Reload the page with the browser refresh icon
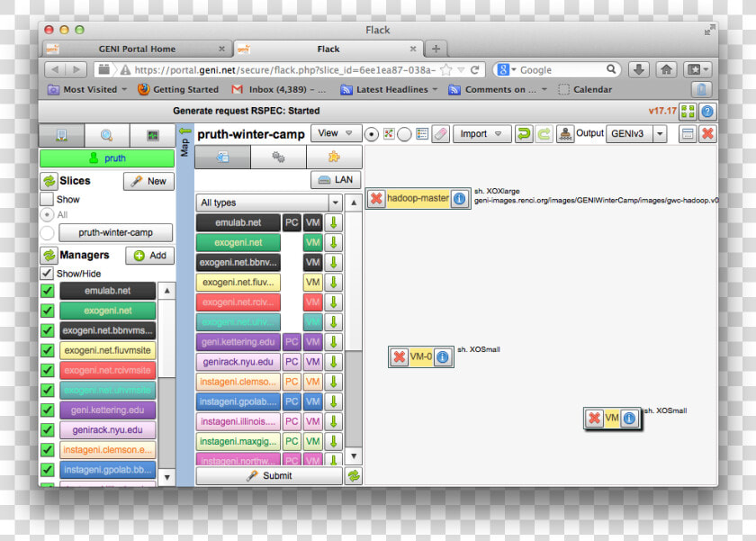The width and height of the screenshot is (756, 541). (x=474, y=70)
